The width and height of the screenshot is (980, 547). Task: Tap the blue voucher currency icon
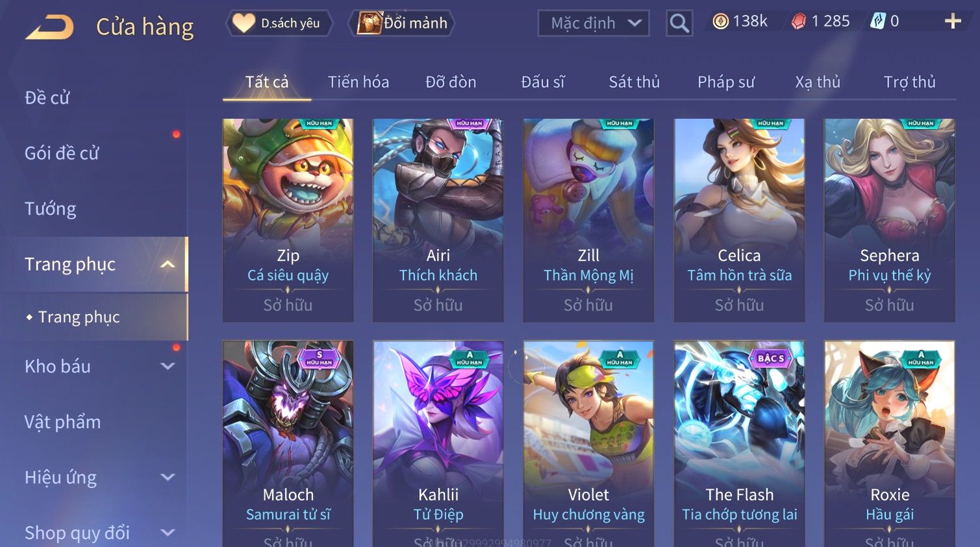pyautogui.click(x=877, y=21)
